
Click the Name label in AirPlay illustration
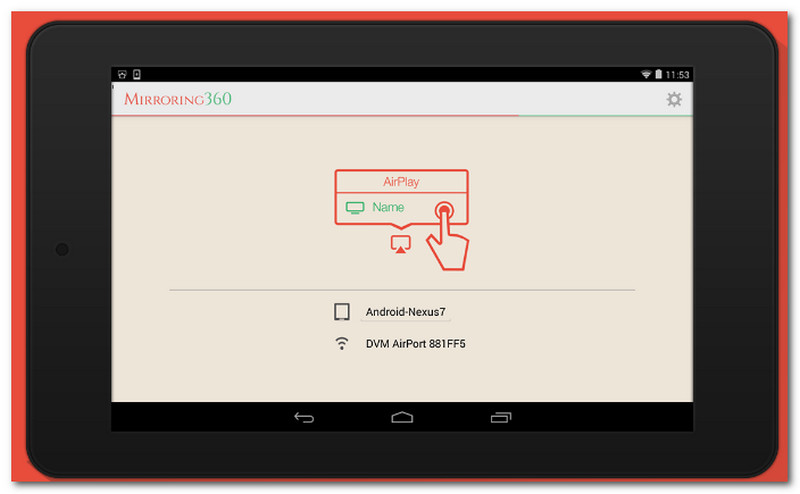point(388,207)
